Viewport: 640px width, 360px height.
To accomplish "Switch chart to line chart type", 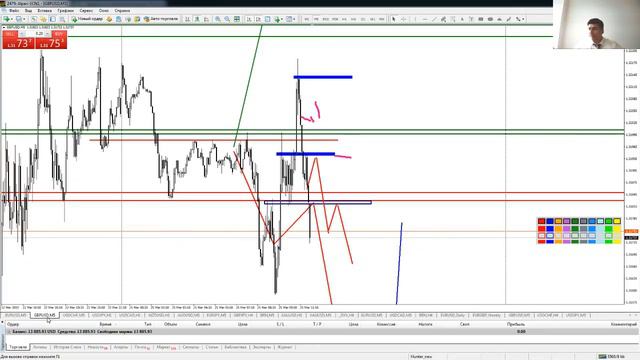I will pos(206,19).
